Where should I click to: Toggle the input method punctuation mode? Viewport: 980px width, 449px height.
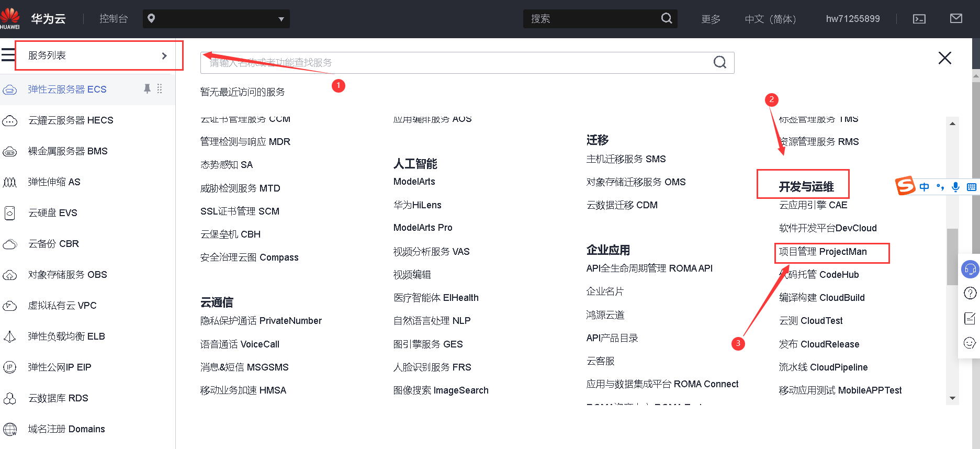(940, 187)
